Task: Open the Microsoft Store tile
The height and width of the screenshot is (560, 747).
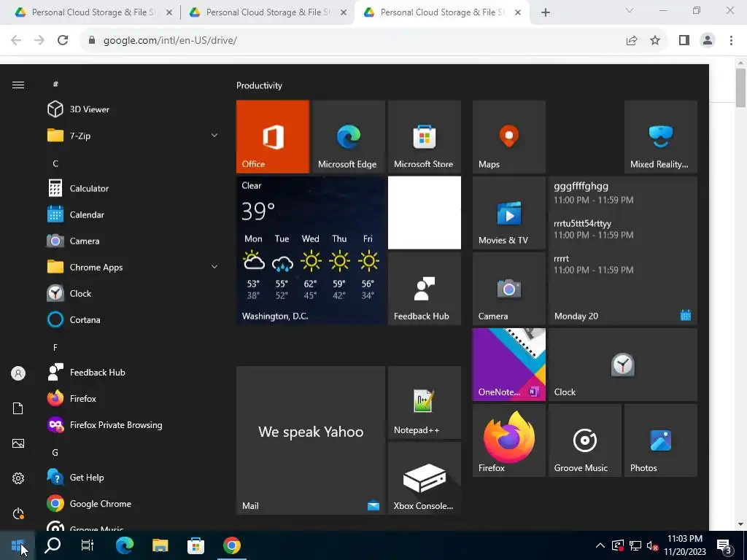Action: coord(424,136)
